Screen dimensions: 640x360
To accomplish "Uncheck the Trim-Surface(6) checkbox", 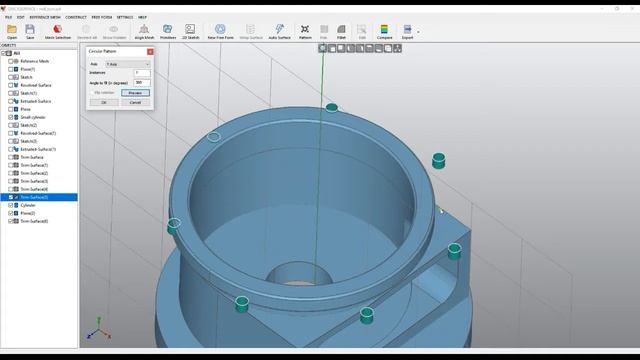I will [11, 221].
